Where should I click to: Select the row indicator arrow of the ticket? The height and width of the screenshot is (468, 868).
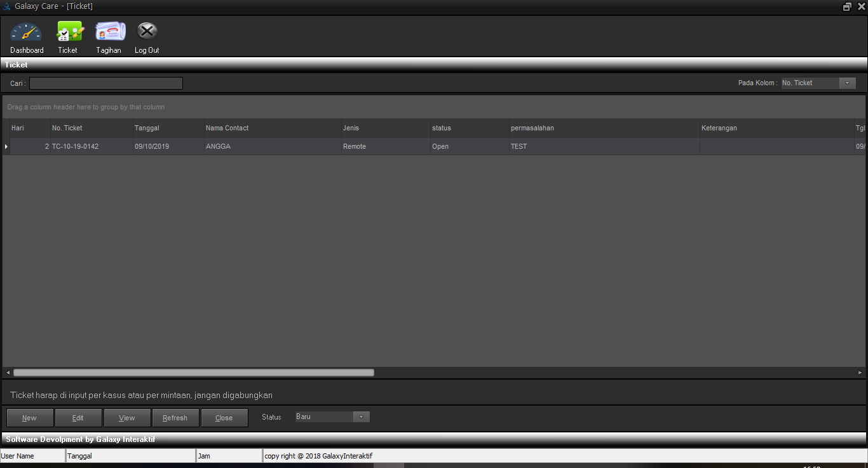pos(6,147)
